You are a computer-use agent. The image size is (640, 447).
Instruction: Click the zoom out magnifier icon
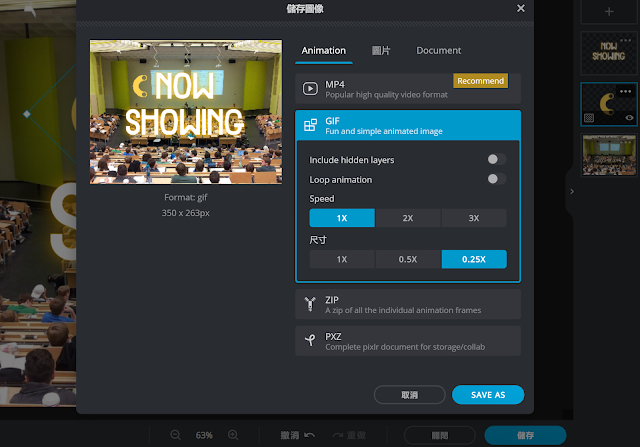point(176,435)
